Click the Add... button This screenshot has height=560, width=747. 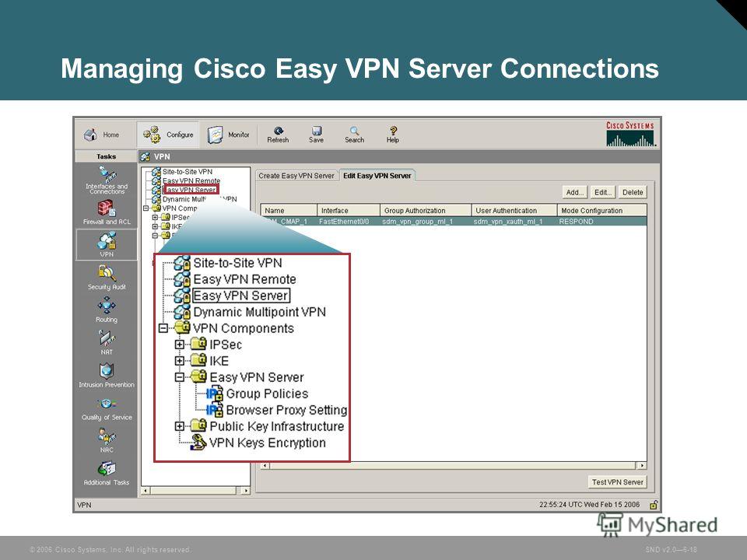pyautogui.click(x=574, y=192)
